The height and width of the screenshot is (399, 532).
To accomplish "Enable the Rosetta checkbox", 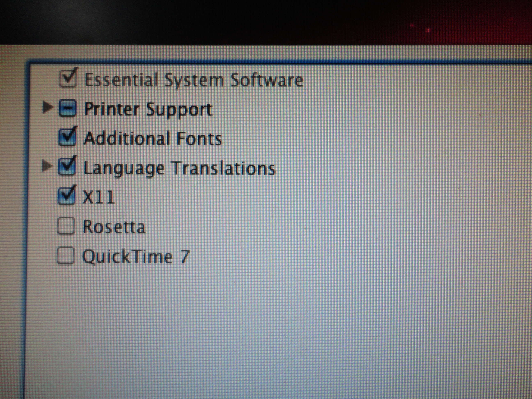I will [x=66, y=226].
